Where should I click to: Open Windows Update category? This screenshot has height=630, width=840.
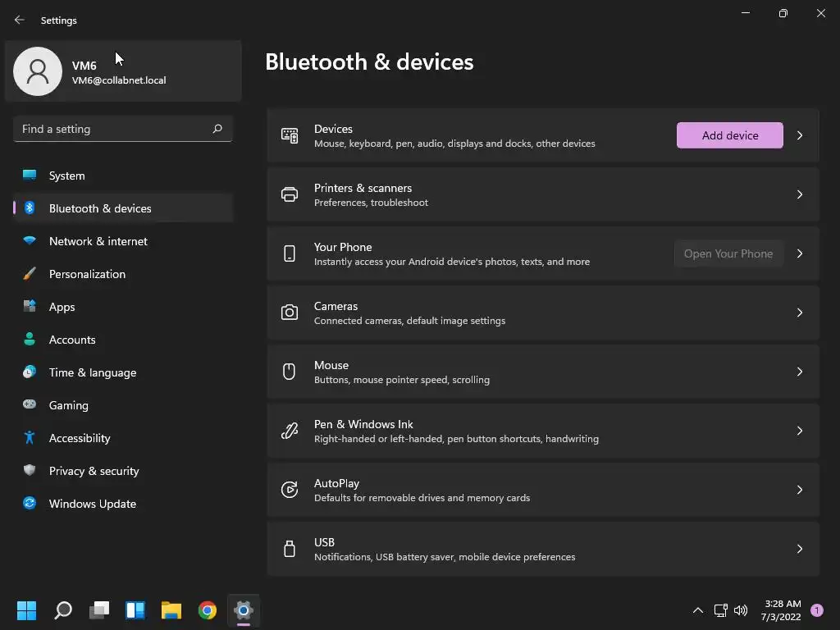point(123,504)
